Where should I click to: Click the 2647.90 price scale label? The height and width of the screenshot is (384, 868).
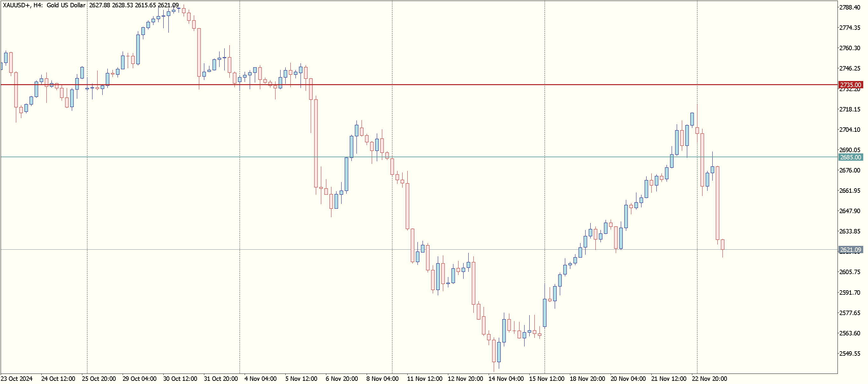coord(849,211)
